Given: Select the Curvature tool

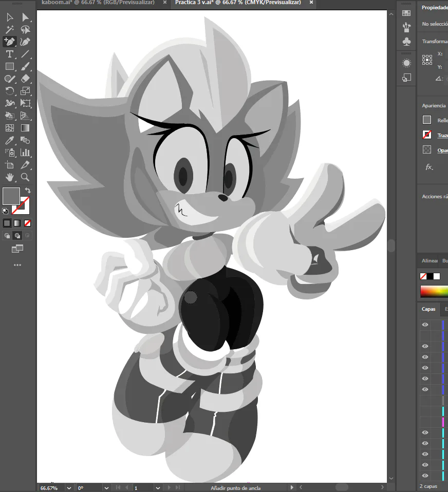Looking at the screenshot, I should point(25,42).
